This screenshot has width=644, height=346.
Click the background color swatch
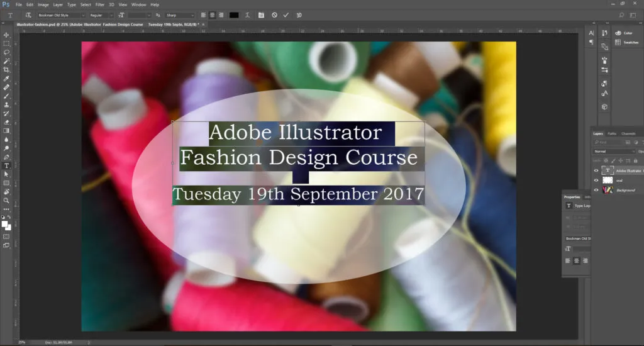pyautogui.click(x=9, y=227)
